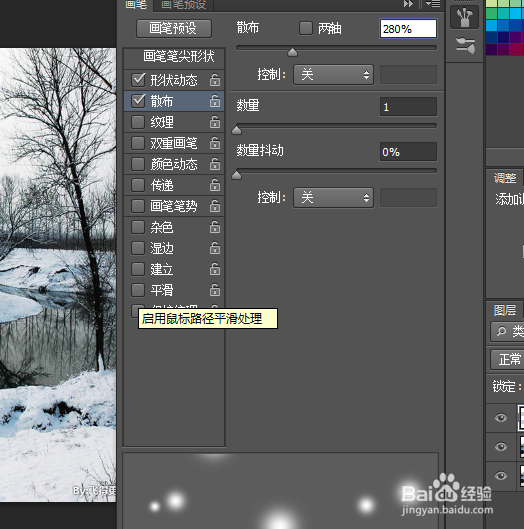Open the 图层 panel tab

tap(505, 310)
